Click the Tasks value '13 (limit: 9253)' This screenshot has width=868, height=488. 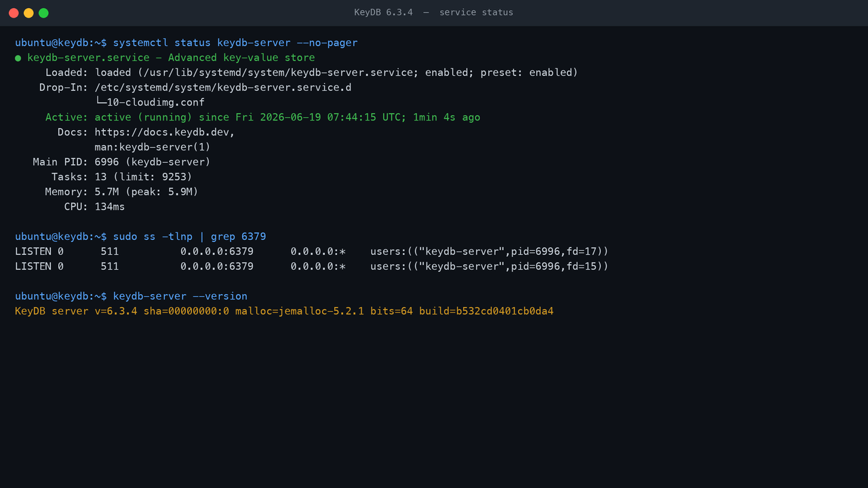pyautogui.click(x=144, y=177)
